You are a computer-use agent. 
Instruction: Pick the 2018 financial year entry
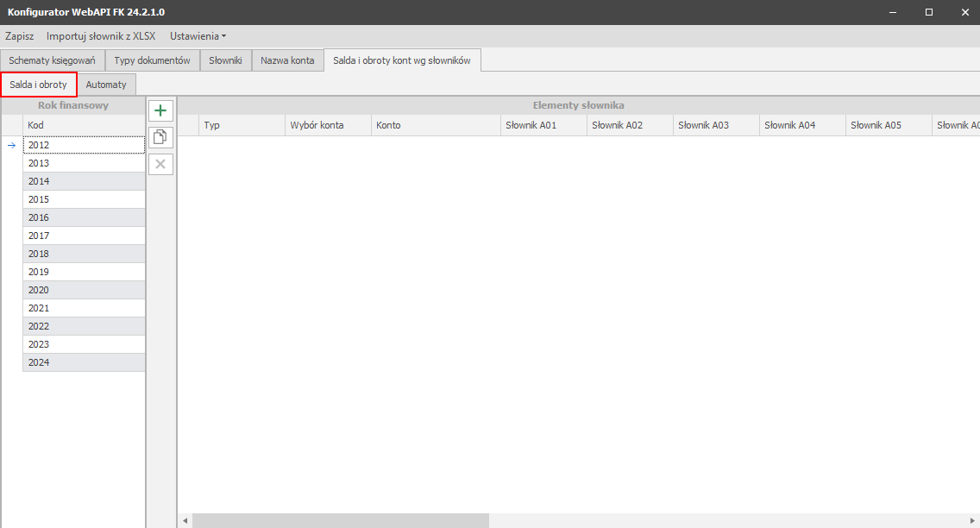point(83,254)
